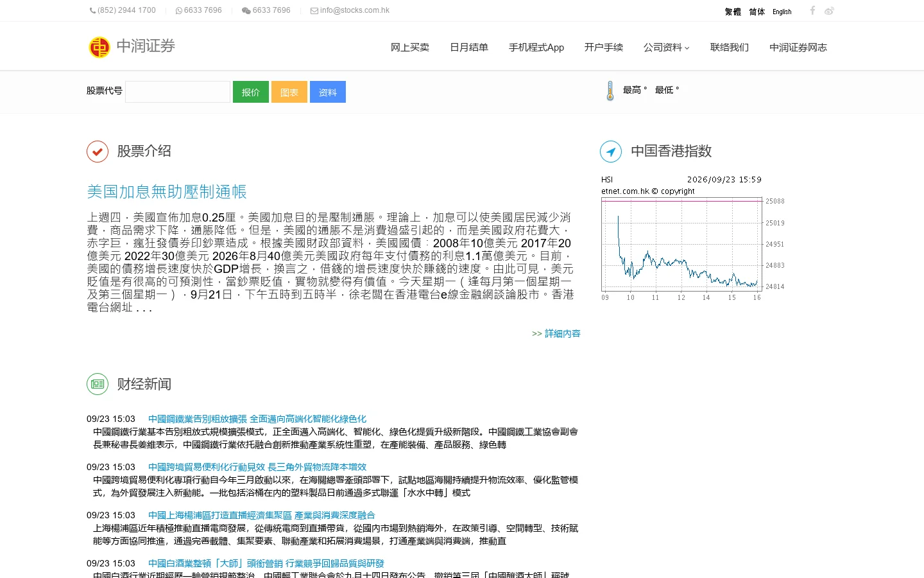Expand the 公司资料 dropdown menu

point(666,48)
